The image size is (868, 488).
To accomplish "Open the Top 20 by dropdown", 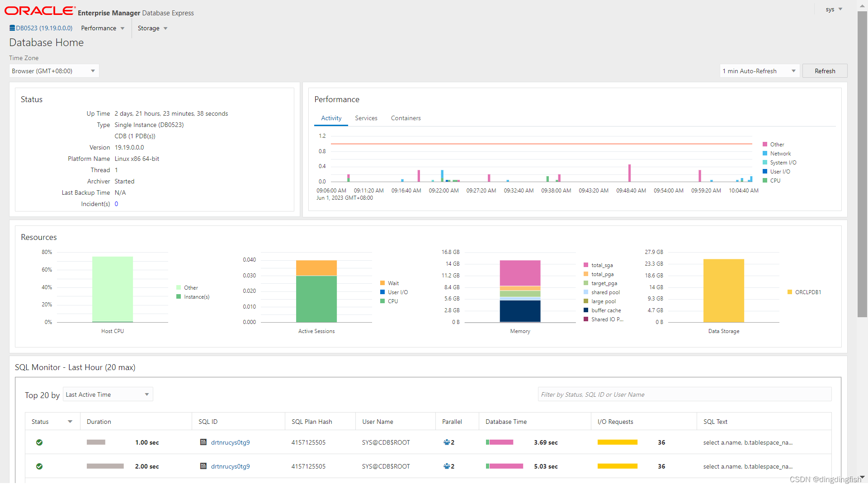I will [108, 394].
